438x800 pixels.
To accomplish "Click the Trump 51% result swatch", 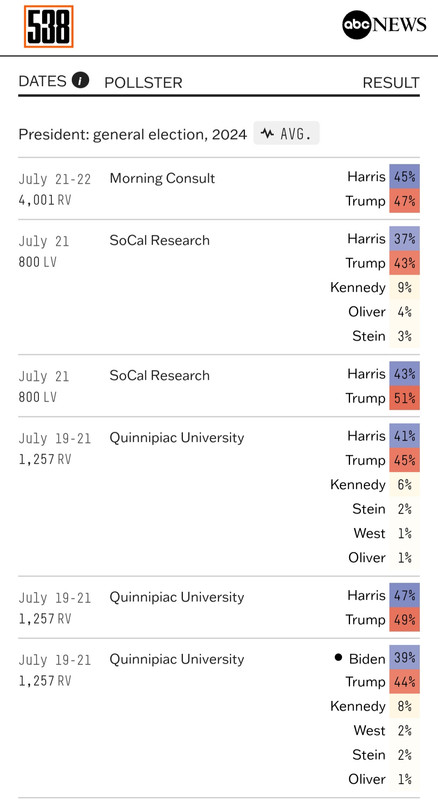I will click(404, 398).
